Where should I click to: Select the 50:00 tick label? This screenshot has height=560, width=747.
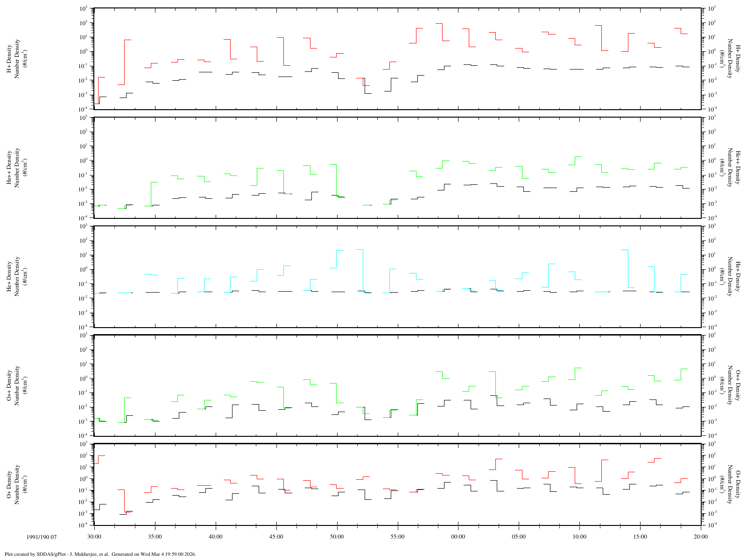[337, 537]
